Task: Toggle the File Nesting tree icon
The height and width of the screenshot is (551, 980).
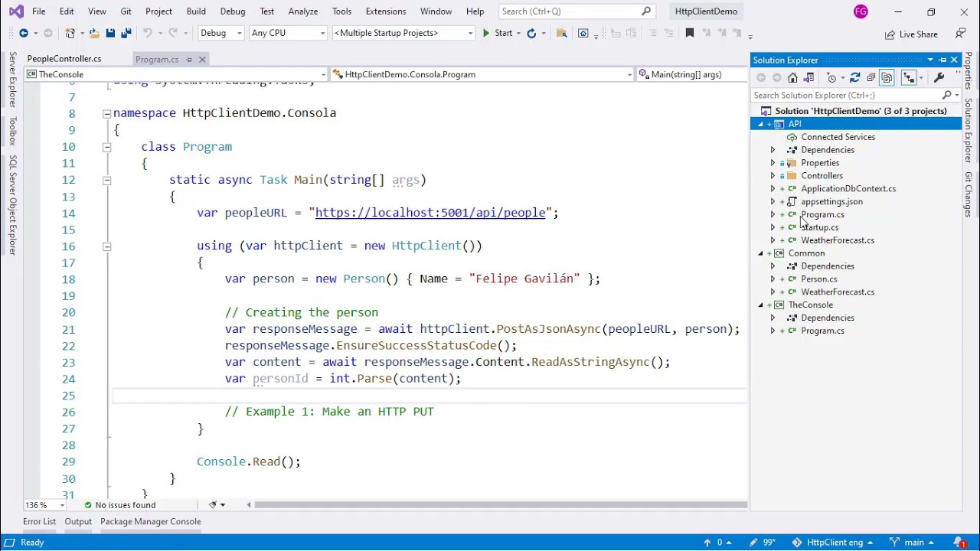Action: click(909, 77)
